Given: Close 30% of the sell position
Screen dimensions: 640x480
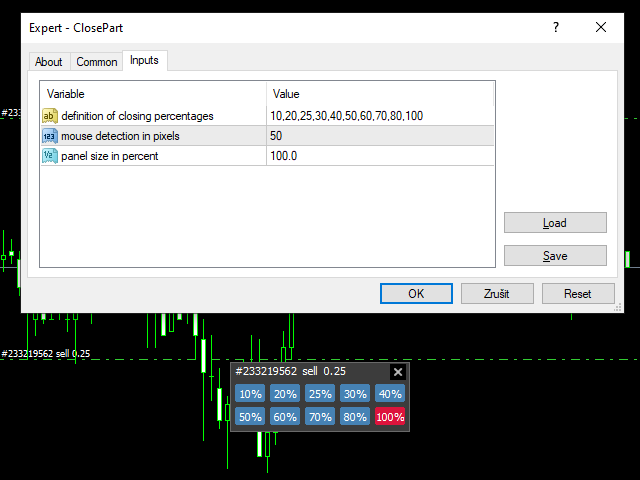Looking at the screenshot, I should tap(355, 394).
